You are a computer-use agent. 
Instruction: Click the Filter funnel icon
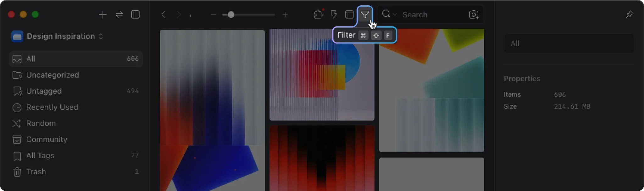click(365, 14)
